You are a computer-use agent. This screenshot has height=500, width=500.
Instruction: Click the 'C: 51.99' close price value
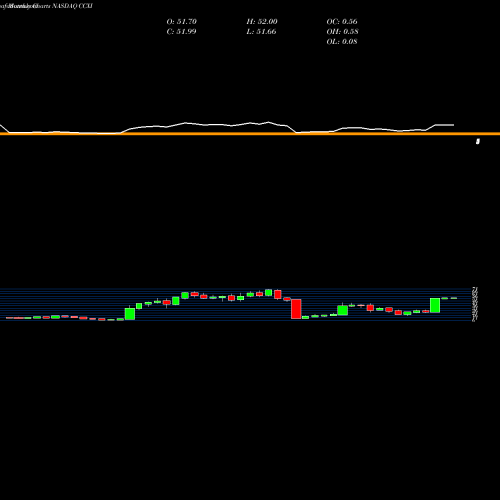(181, 32)
